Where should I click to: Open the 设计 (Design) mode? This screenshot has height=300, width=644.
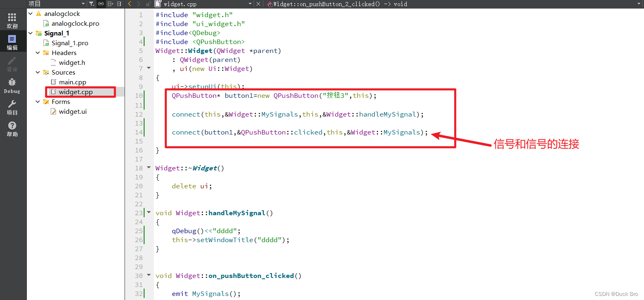(12, 64)
